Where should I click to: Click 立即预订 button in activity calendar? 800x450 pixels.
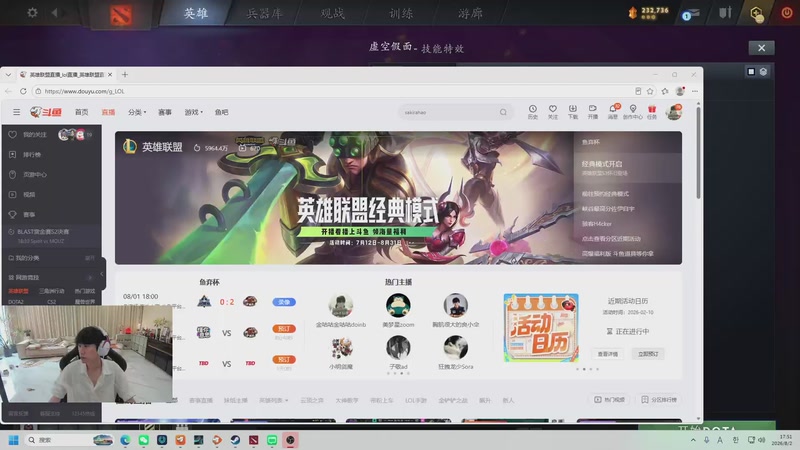point(648,354)
